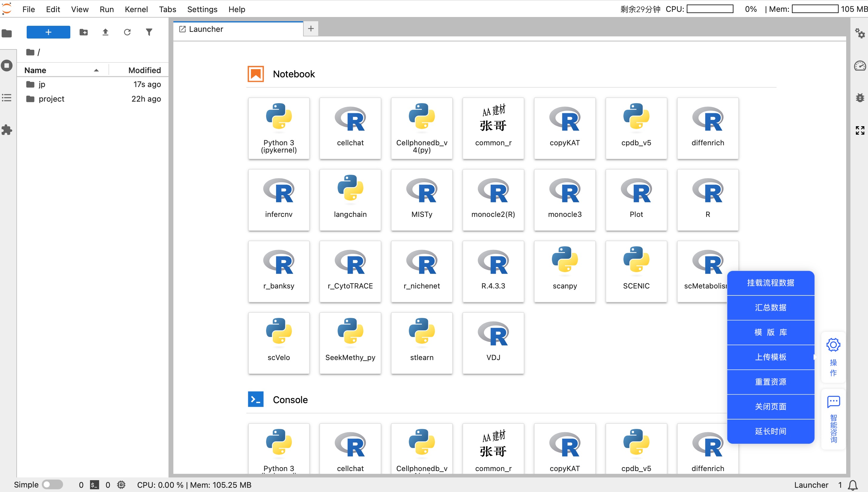Click the filter files funnel icon
The image size is (868, 492).
tap(149, 32)
